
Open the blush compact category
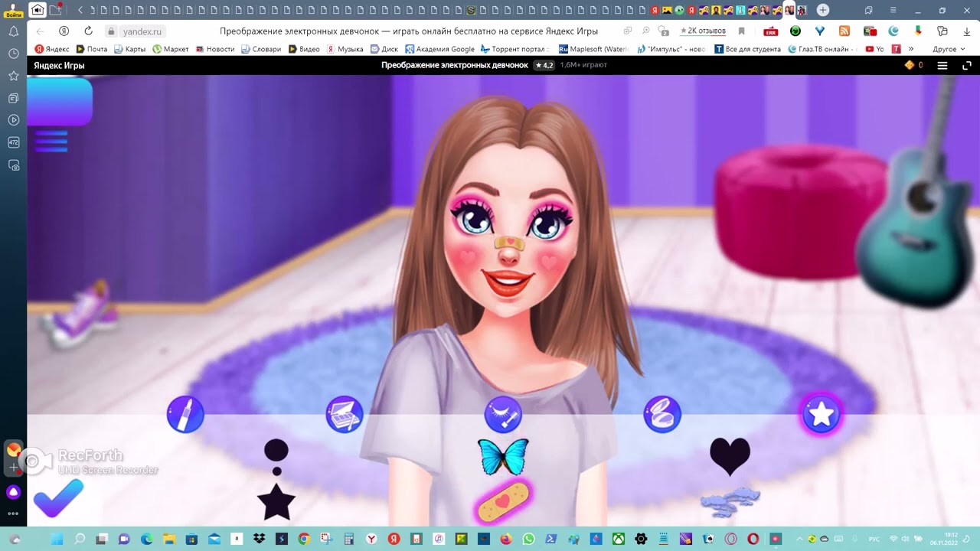(x=662, y=415)
